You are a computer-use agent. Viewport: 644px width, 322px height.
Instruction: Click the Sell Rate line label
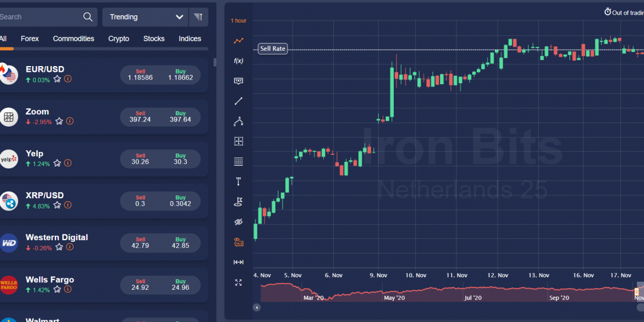[273, 49]
